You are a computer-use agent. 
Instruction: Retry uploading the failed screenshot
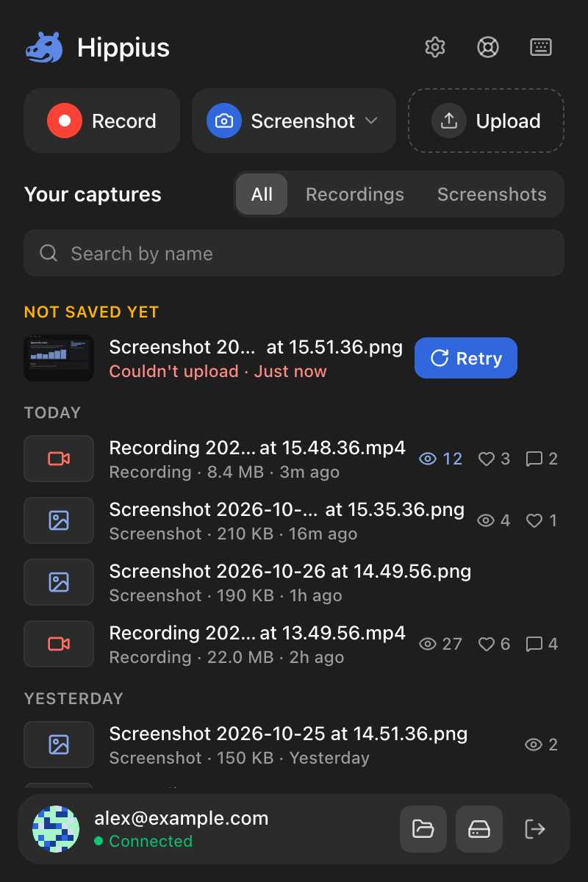466,359
